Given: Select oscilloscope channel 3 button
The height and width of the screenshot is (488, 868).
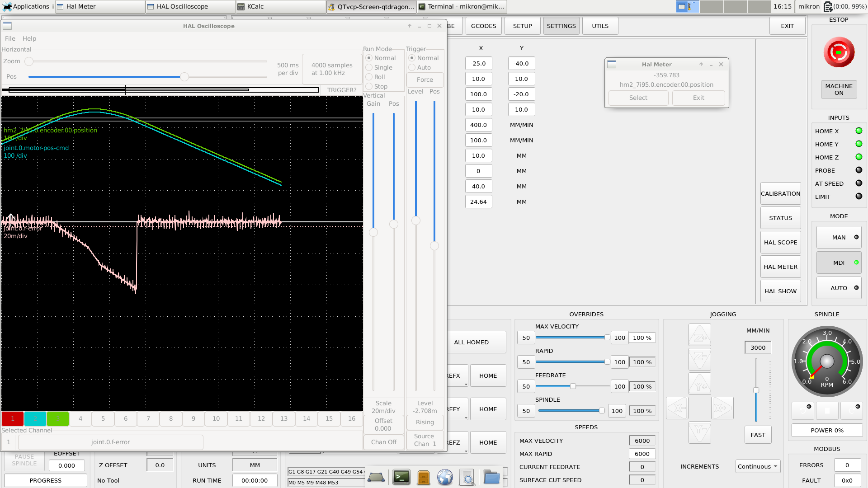Looking at the screenshot, I should (x=58, y=418).
